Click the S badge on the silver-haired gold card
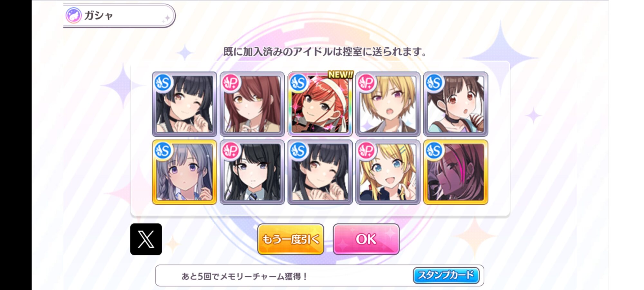644x290 pixels. coord(163,150)
